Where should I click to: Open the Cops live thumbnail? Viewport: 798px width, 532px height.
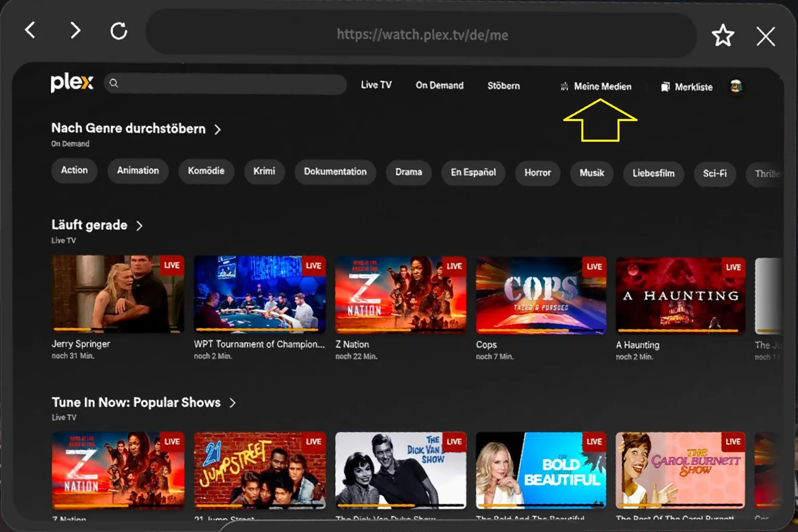(x=541, y=296)
